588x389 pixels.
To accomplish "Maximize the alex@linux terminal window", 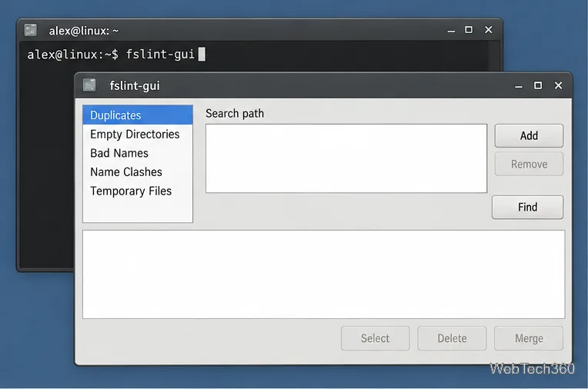I will point(469,30).
